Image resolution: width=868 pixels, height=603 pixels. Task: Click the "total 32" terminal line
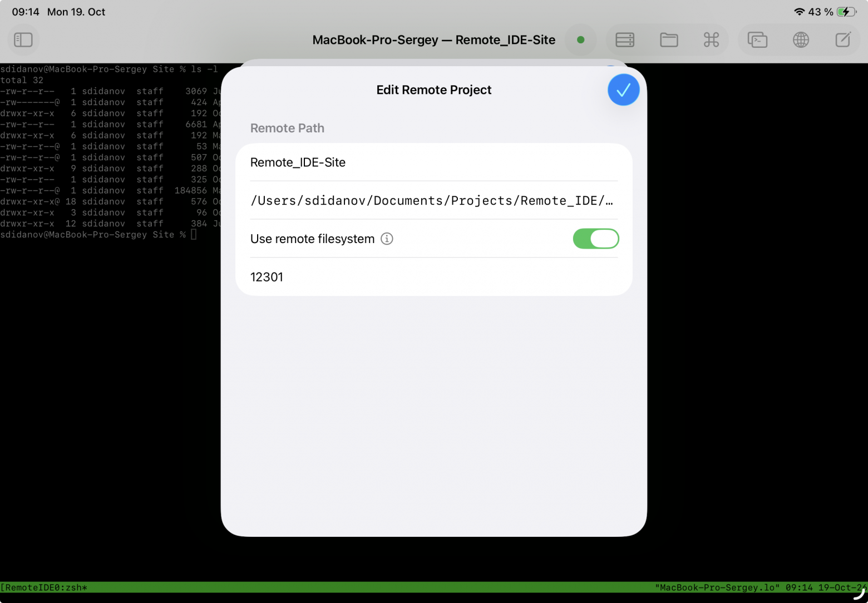coord(22,80)
